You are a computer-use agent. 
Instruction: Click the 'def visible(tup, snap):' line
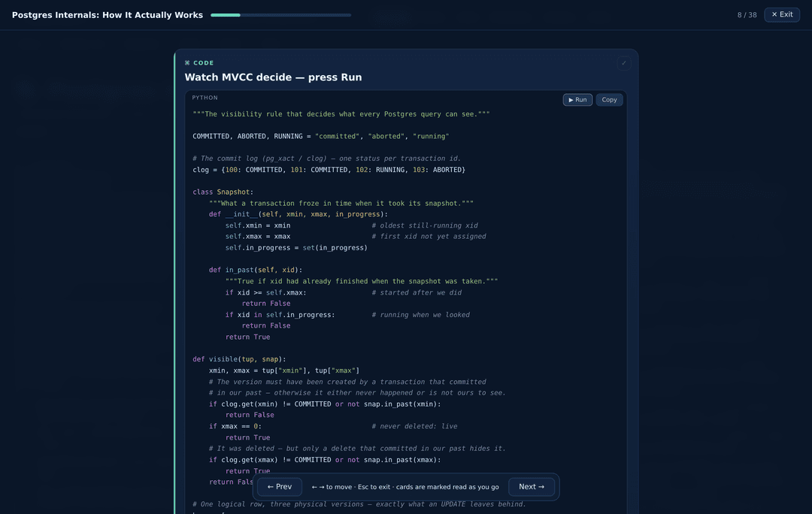(239, 358)
